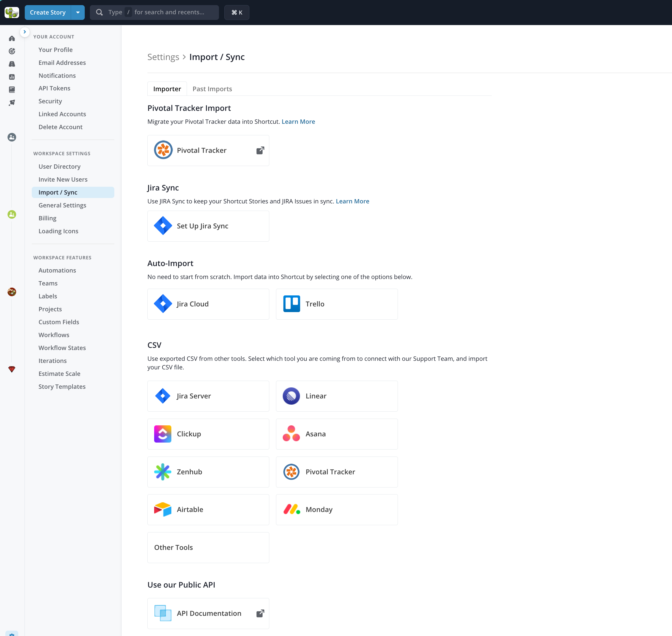This screenshot has width=672, height=636.
Task: Open the red gem workspace icon at sidebar bottom
Action: point(12,369)
